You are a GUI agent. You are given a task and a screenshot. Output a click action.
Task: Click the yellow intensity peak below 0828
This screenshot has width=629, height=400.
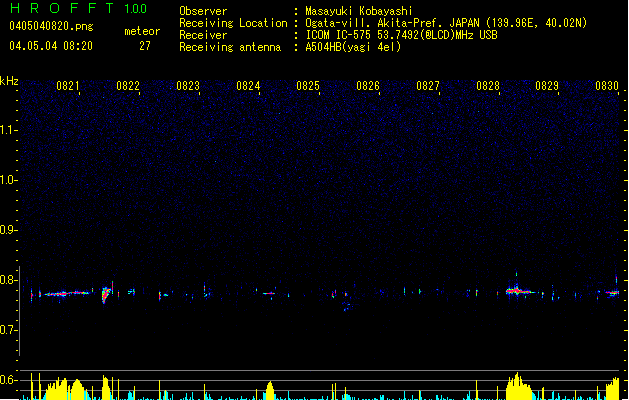click(x=519, y=386)
